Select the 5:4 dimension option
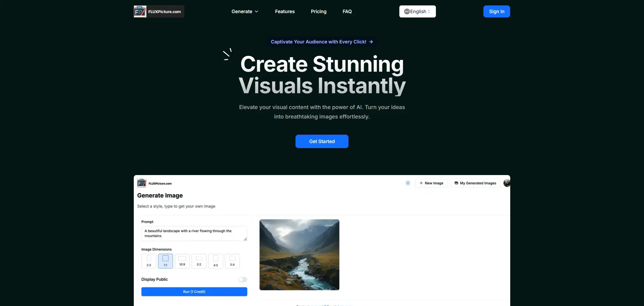This screenshot has width=644, height=306. pos(232,261)
